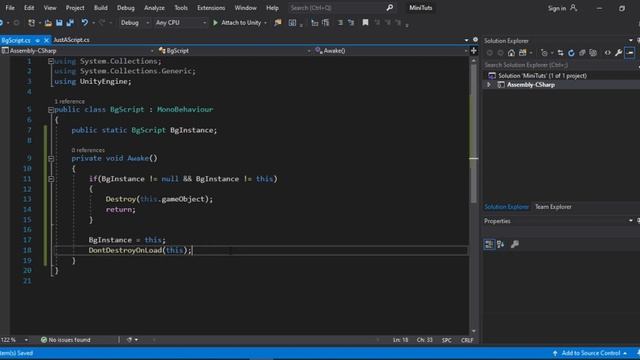The height and width of the screenshot is (360, 640).
Task: Click the Redo arrow icon
Action: click(x=102, y=23)
